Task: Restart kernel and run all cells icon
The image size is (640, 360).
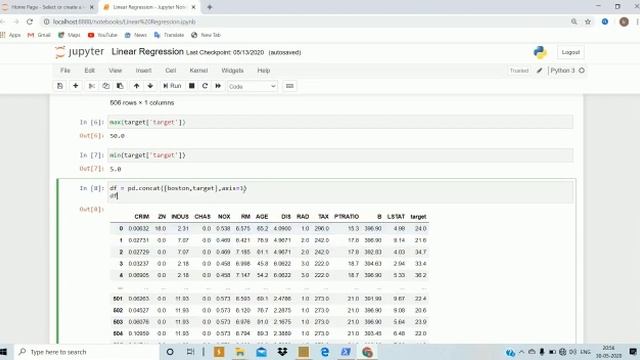Action: 218,86
